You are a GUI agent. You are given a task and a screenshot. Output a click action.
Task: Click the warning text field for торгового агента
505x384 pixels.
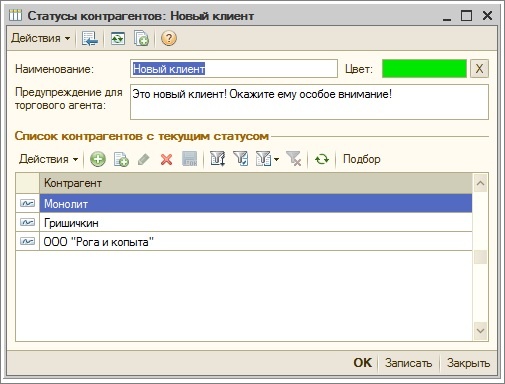(x=309, y=102)
